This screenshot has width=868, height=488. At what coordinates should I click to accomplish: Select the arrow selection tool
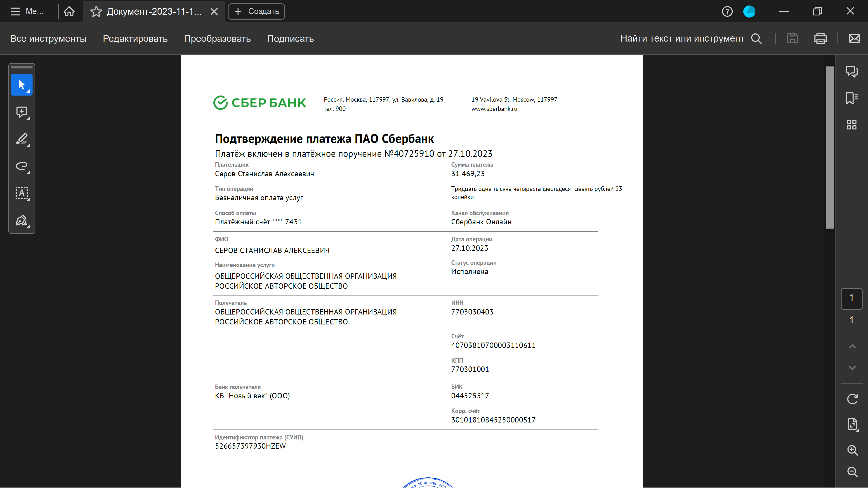tap(21, 84)
